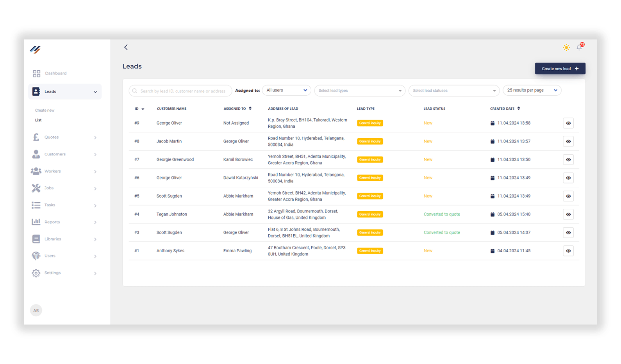The width and height of the screenshot is (621, 364).
Task: Open the Customers sidebar menu item
Action: point(55,154)
